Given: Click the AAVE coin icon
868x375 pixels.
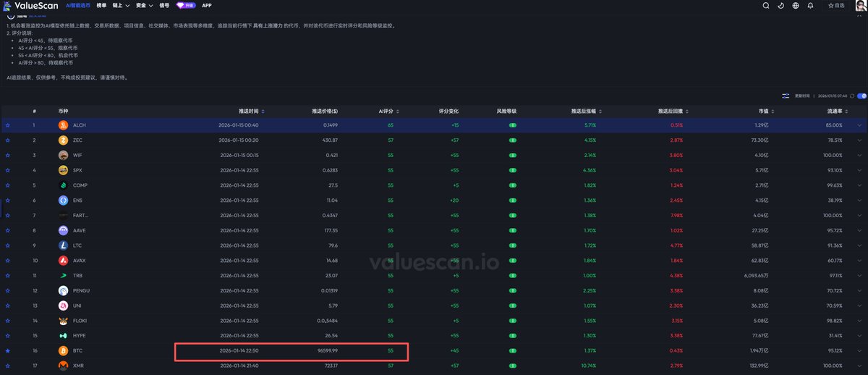Looking at the screenshot, I should tap(63, 230).
